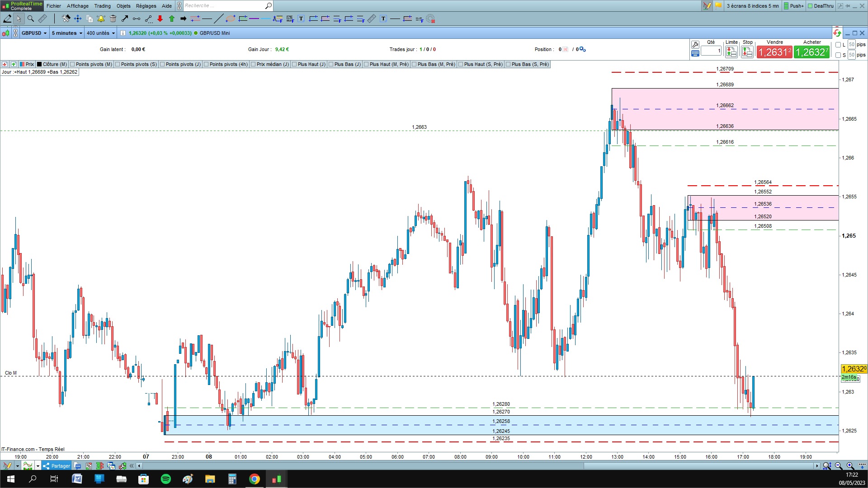Click the Vendre sell price button

[774, 52]
